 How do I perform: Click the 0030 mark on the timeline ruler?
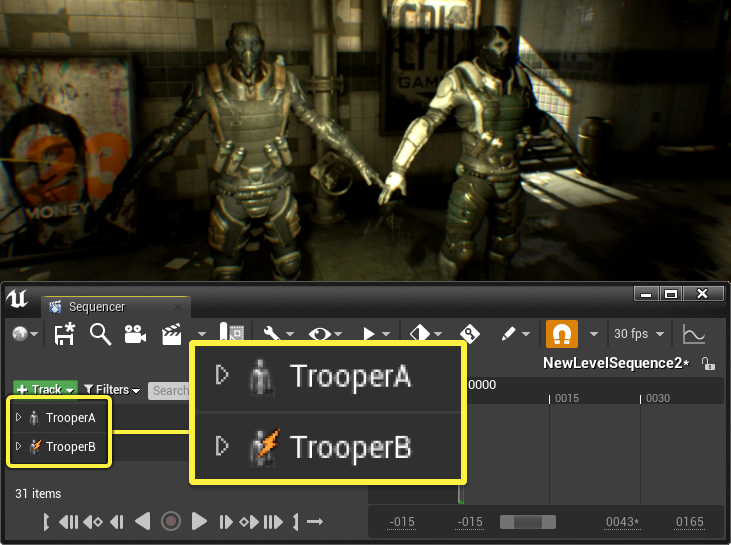pyautogui.click(x=658, y=398)
